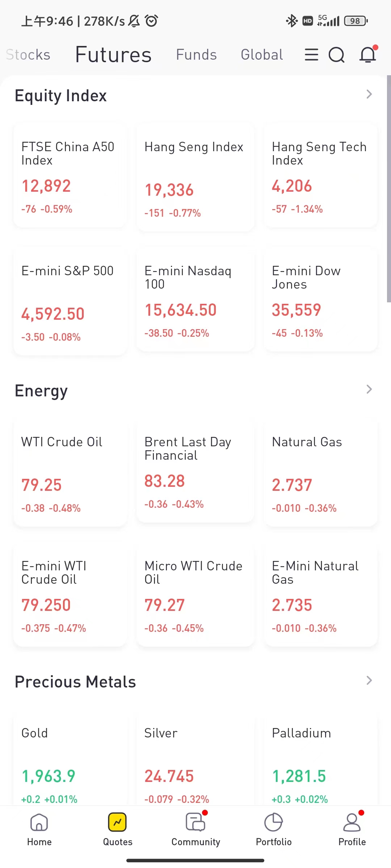Open the Community section icon

coord(195,822)
